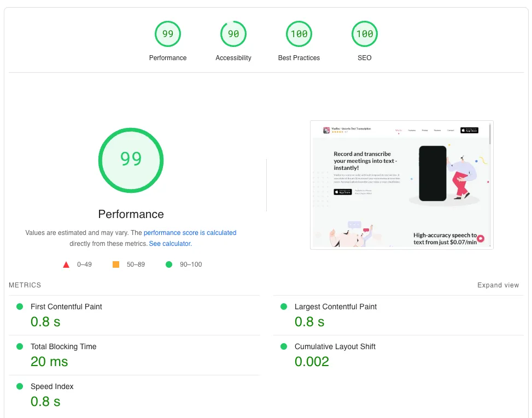Screen dimensions: 532x418
Task: Click the Speed Index metric label
Action: coord(52,386)
